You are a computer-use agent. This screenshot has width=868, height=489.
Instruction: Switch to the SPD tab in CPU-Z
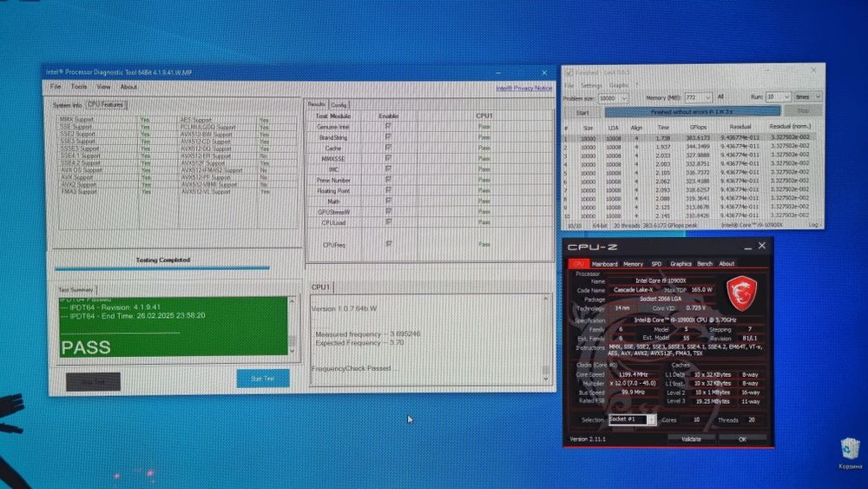(656, 263)
